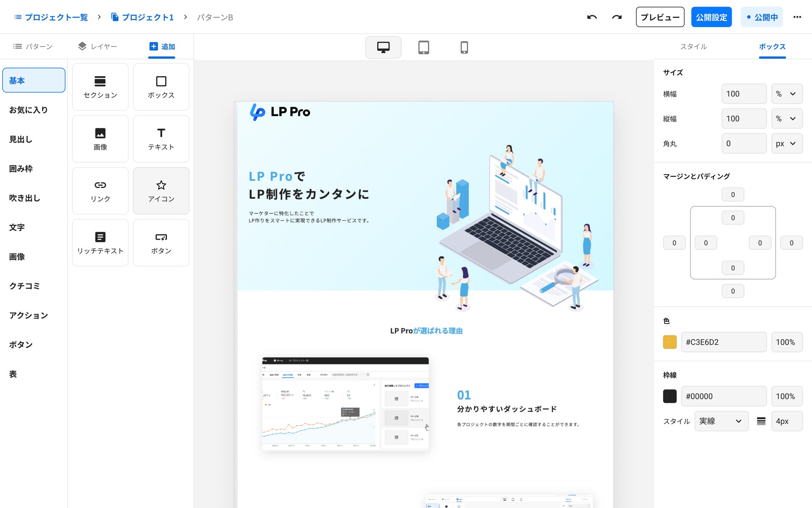
Task: Click the 公開設定 button
Action: pos(711,17)
